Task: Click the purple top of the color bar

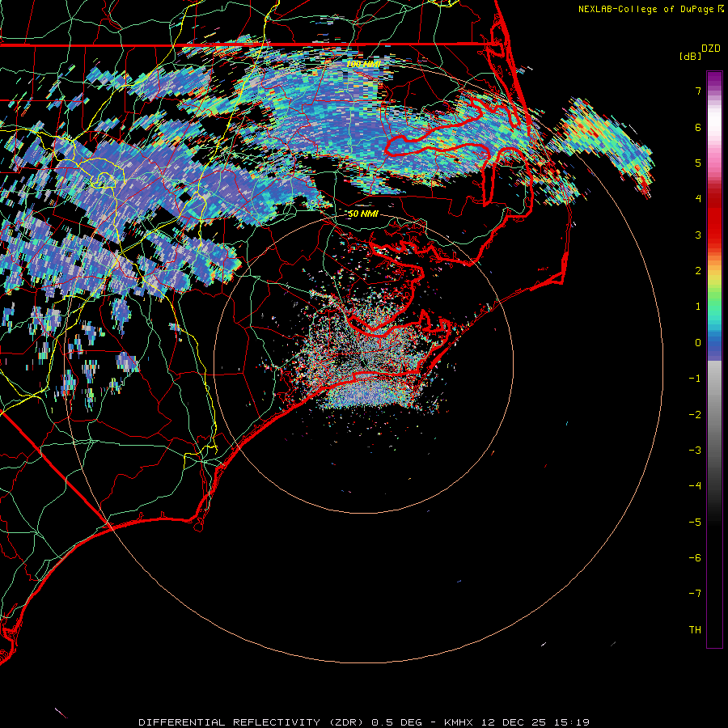Action: tap(714, 79)
